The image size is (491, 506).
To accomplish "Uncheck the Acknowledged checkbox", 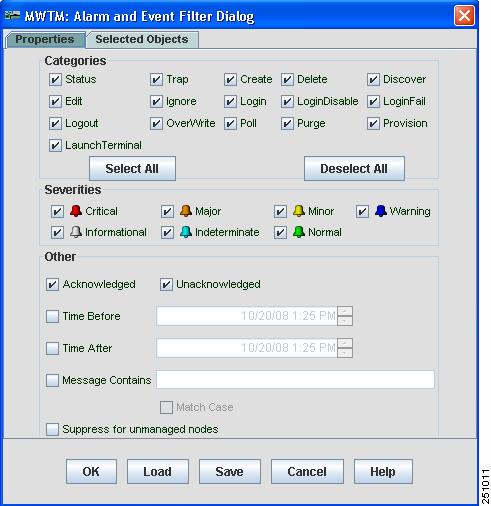I will pos(52,285).
